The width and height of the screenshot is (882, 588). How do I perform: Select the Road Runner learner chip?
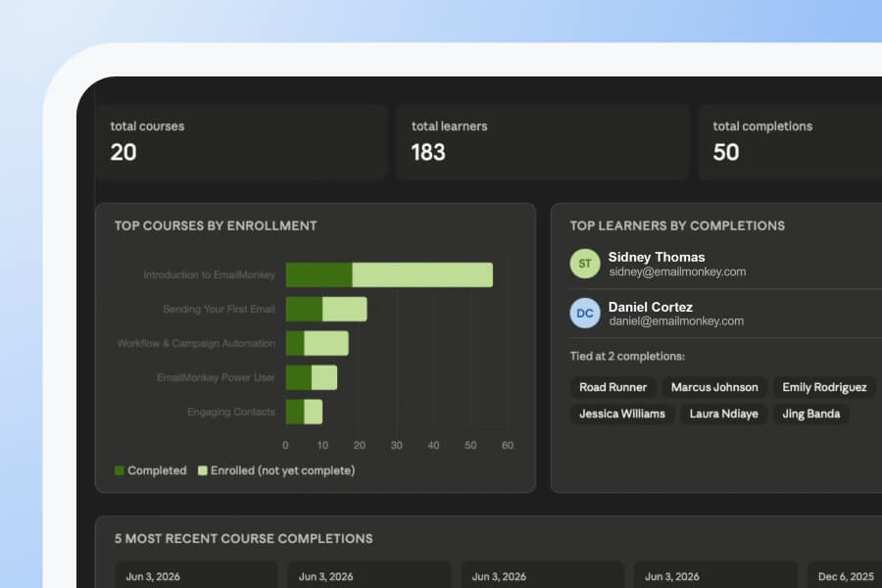[613, 387]
